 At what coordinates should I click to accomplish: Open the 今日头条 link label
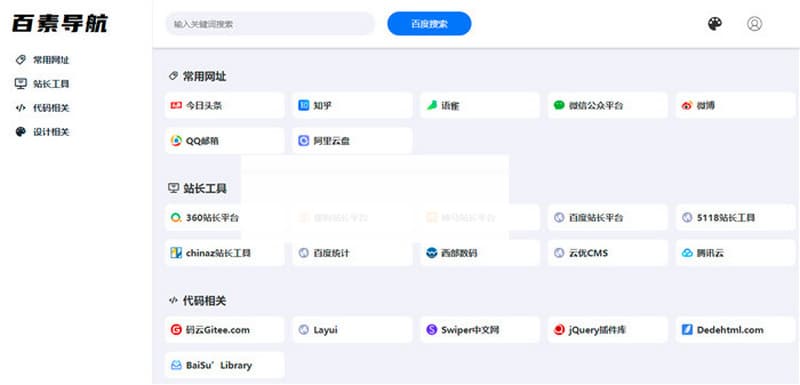204,106
